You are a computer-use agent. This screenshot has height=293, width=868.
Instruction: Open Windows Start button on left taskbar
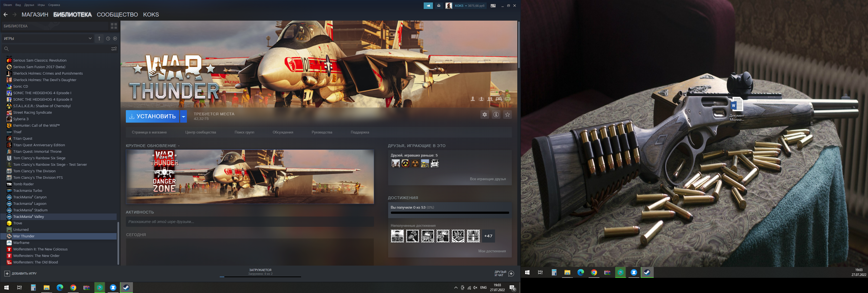[6, 288]
